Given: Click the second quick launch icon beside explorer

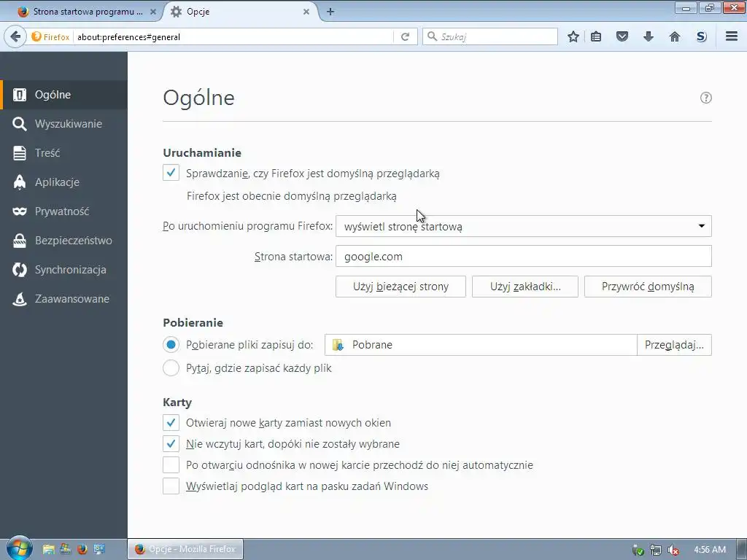Looking at the screenshot, I should [65, 549].
